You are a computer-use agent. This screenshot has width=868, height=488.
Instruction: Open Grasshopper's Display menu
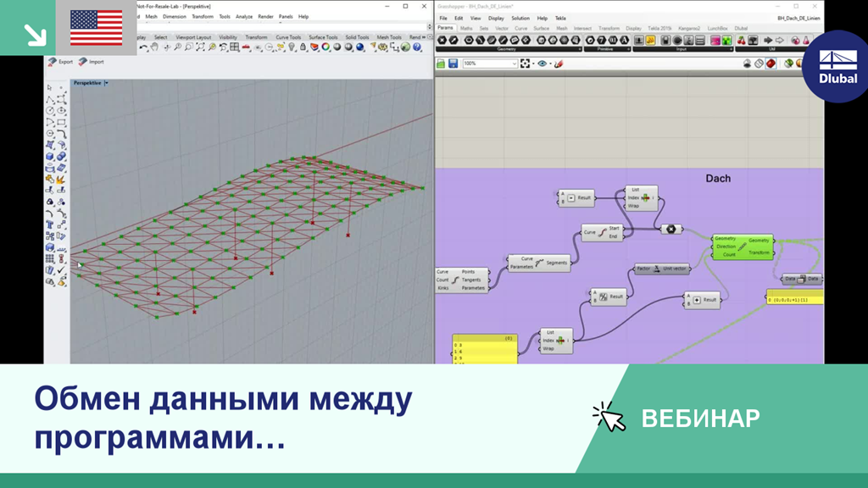point(496,19)
